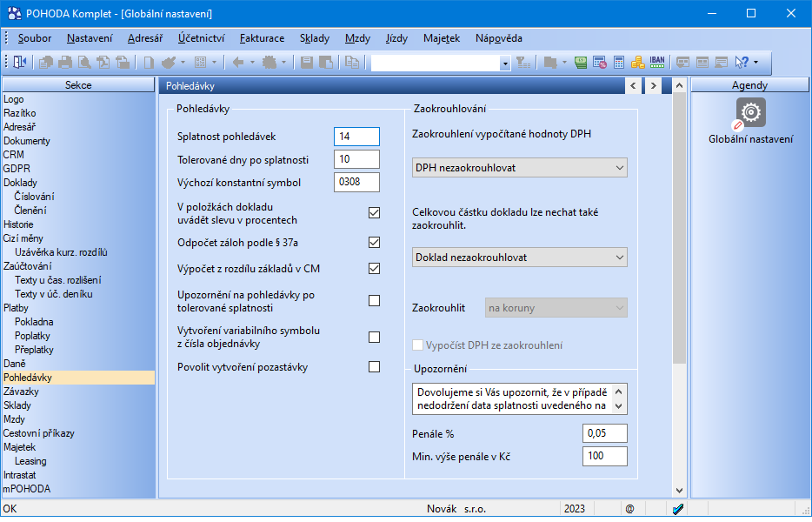Click the Sekce column header
Viewport: 812px width, 522px height.
[x=78, y=85]
